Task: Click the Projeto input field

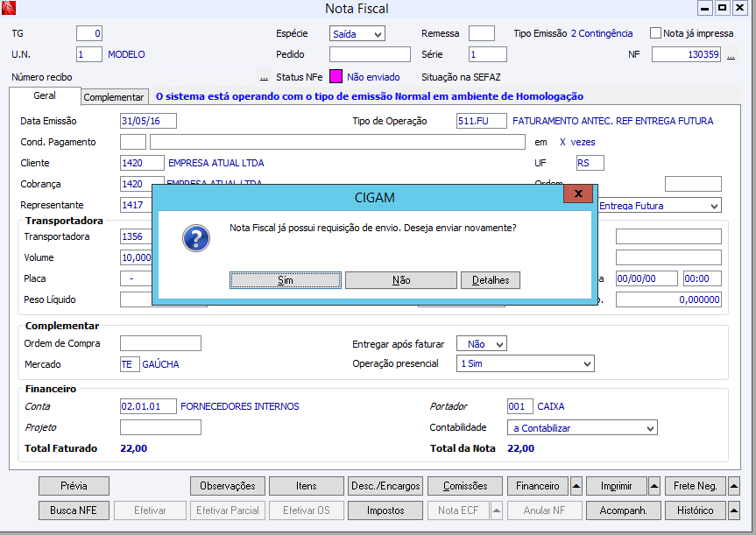Action: (160, 427)
